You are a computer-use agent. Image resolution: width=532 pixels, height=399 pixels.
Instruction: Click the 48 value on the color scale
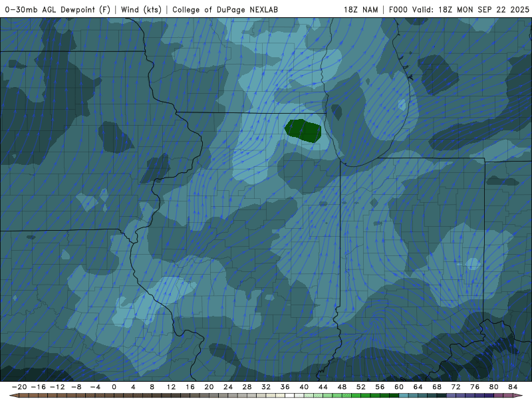click(342, 387)
